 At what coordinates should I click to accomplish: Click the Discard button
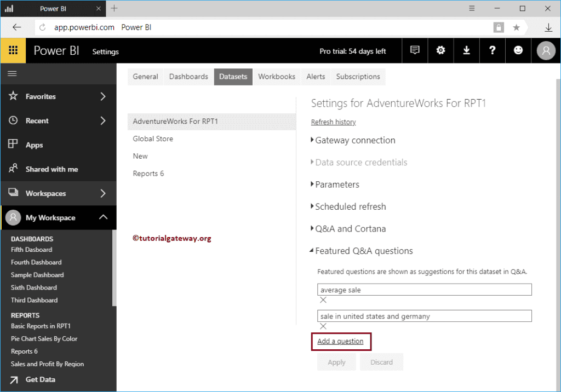(x=381, y=362)
